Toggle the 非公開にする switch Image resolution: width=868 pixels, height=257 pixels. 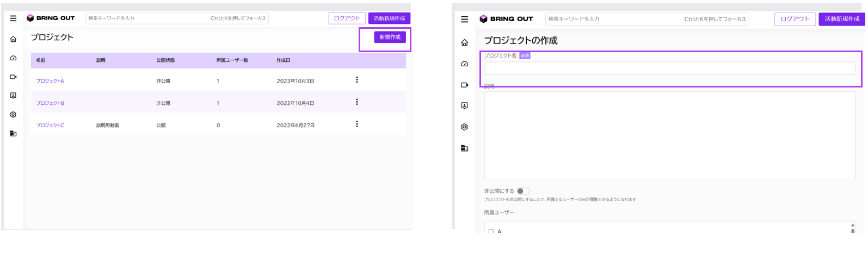click(x=523, y=191)
